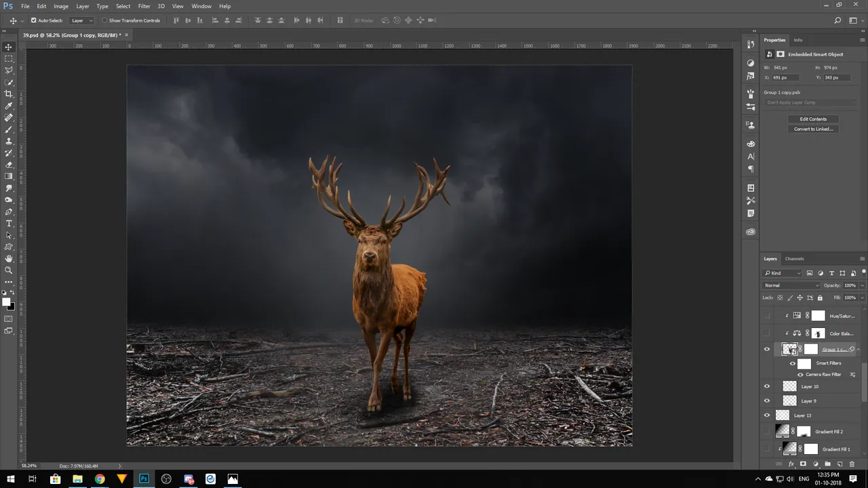Screen dimensions: 868x488
Task: Click Convert to Linked button
Action: tap(813, 129)
